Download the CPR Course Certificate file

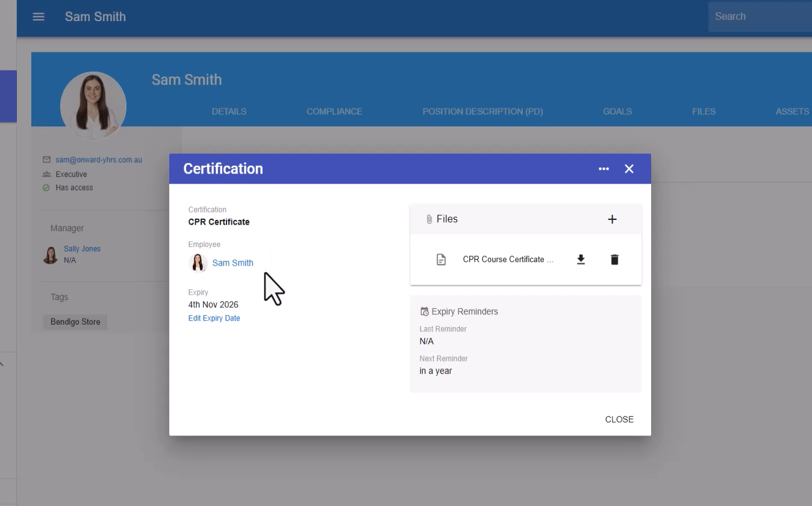[581, 260]
